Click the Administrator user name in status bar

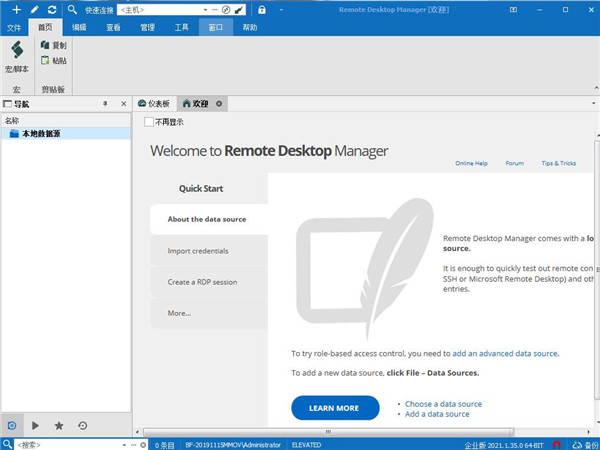pos(233,445)
